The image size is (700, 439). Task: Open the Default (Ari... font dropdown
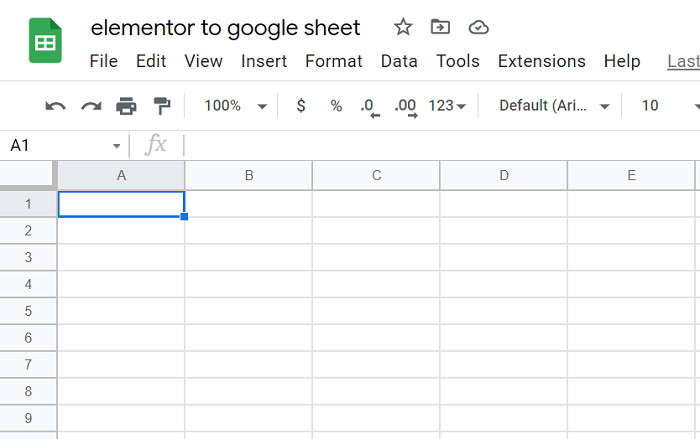554,106
